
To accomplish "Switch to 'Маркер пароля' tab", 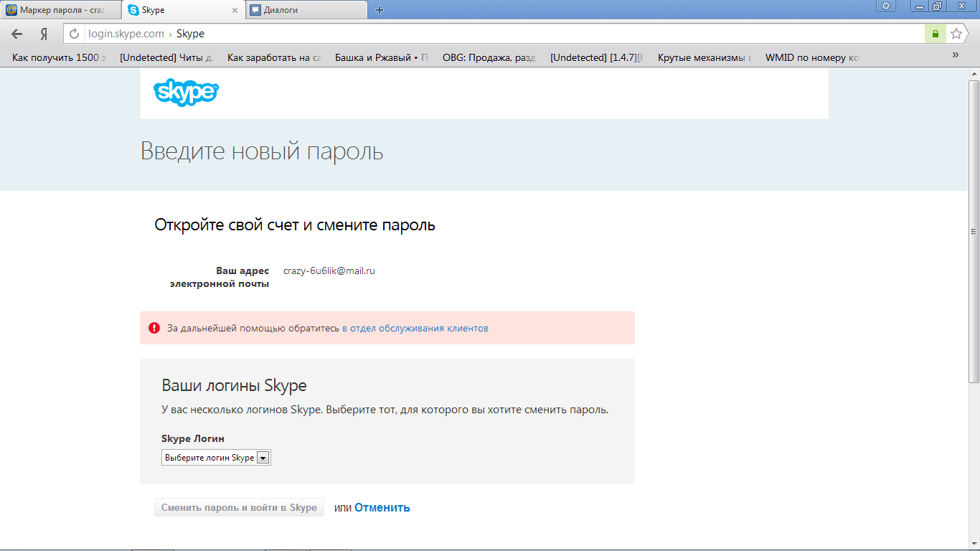I will pos(60,10).
